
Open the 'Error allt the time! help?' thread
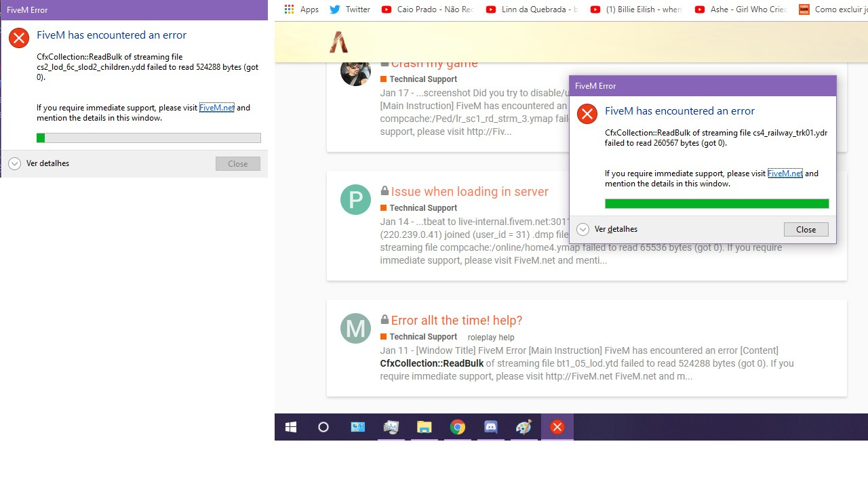tap(456, 319)
